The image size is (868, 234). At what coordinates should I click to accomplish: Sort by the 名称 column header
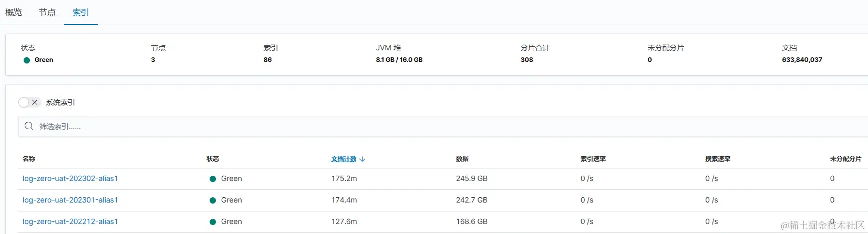pyautogui.click(x=29, y=159)
